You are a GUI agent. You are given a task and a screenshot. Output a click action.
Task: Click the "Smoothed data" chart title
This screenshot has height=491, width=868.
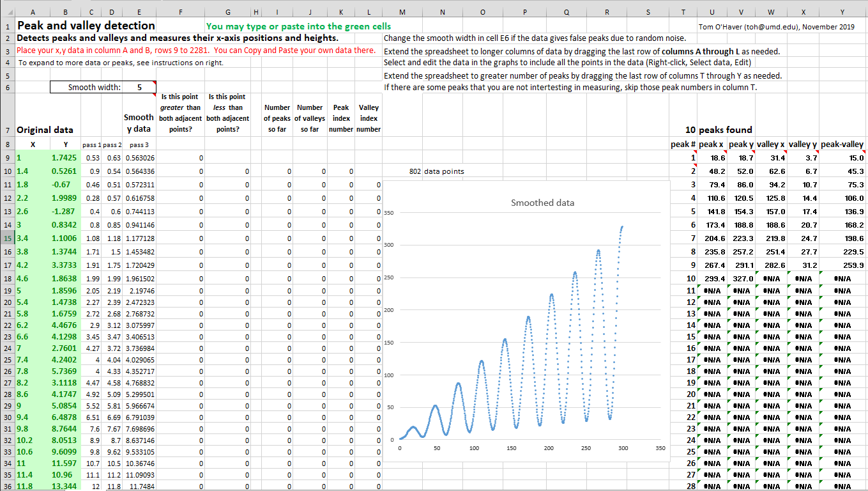point(542,203)
